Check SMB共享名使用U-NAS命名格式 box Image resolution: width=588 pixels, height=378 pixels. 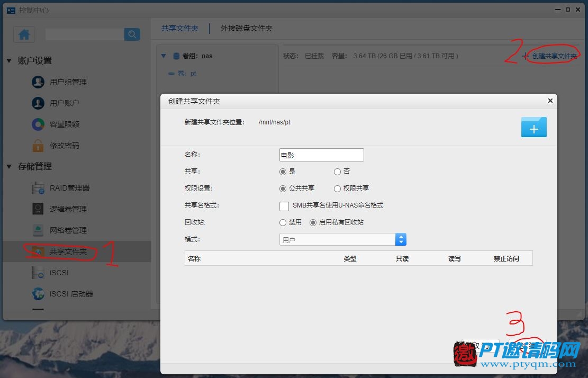(284, 206)
